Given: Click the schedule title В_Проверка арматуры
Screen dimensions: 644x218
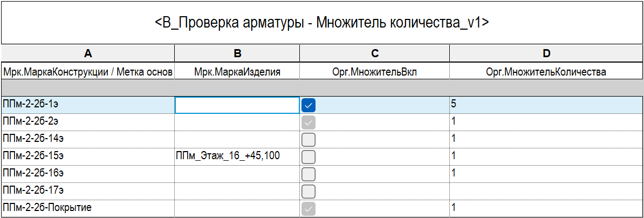Looking at the screenshot, I should [x=322, y=23].
